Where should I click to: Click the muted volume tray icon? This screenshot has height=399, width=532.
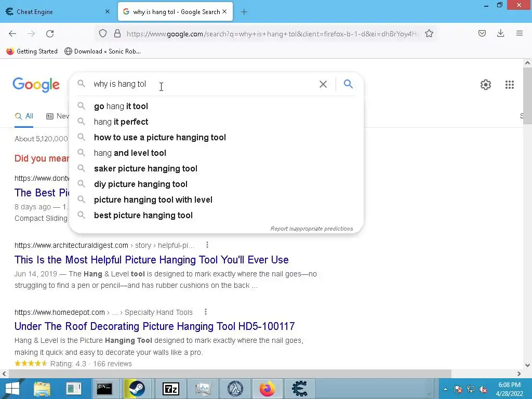pos(483,389)
